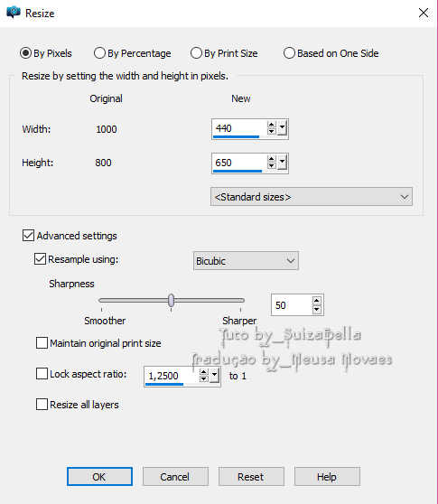Viewport: 438px width, 504px height.
Task: Click the Resize dialog app icon
Action: coord(14,13)
